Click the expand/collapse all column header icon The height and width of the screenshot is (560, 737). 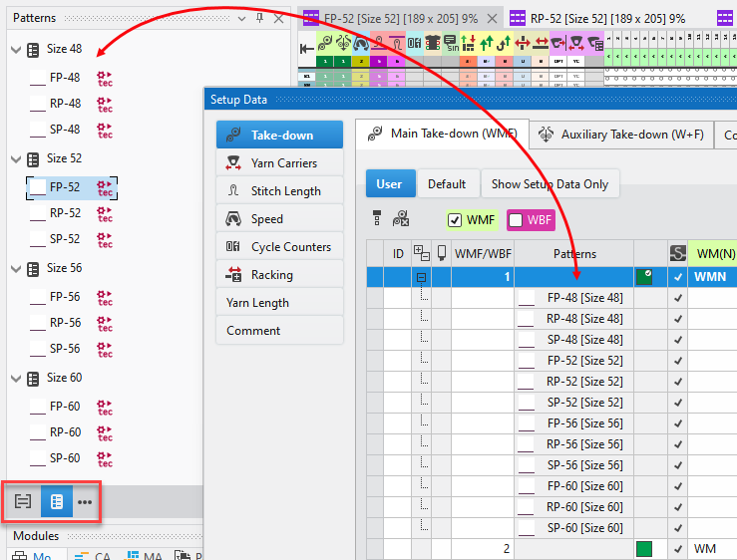click(x=421, y=254)
